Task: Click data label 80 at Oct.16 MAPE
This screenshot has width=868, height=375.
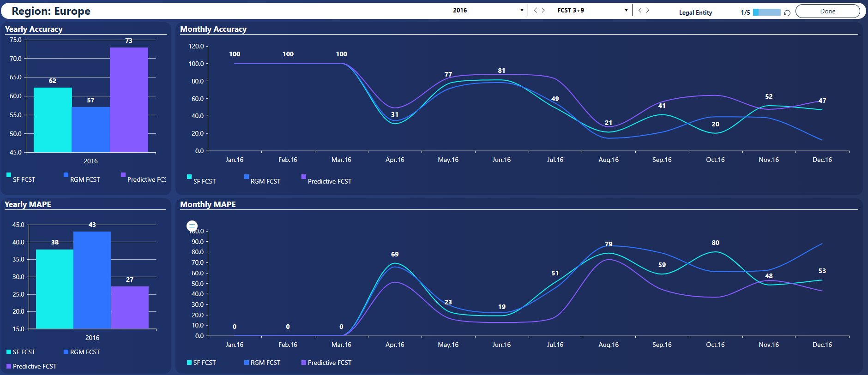Action: [715, 243]
